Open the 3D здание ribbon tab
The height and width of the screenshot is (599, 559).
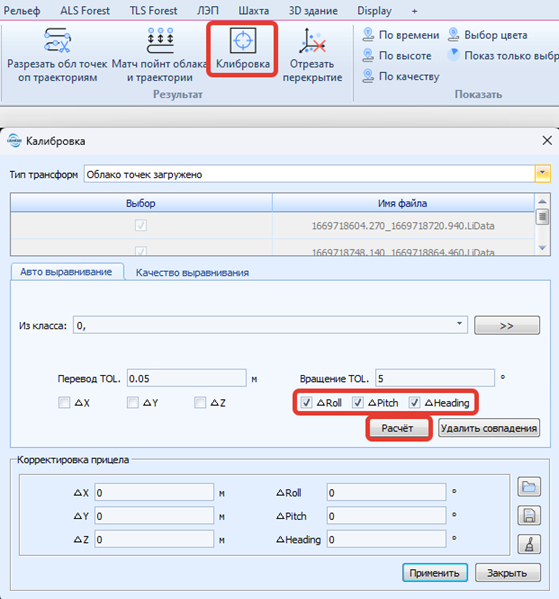point(313,11)
